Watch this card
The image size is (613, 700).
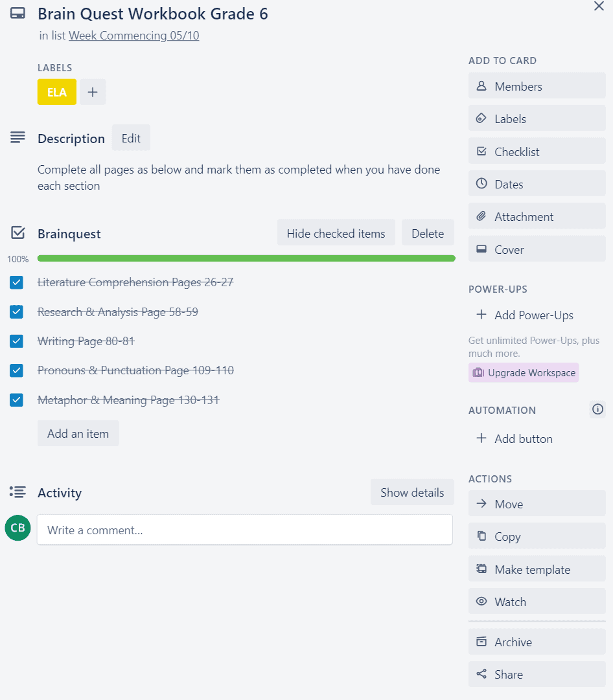537,602
